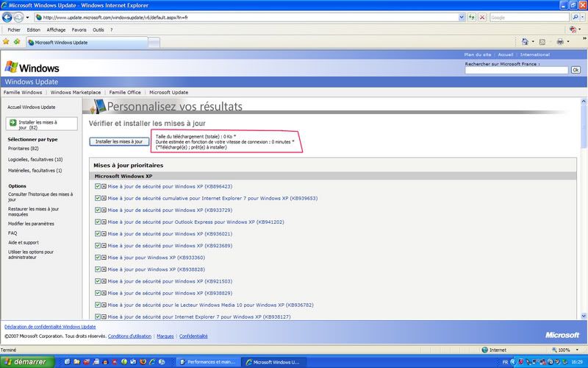Click the Refresh page icon
This screenshot has height=368, width=588.
[471, 17]
